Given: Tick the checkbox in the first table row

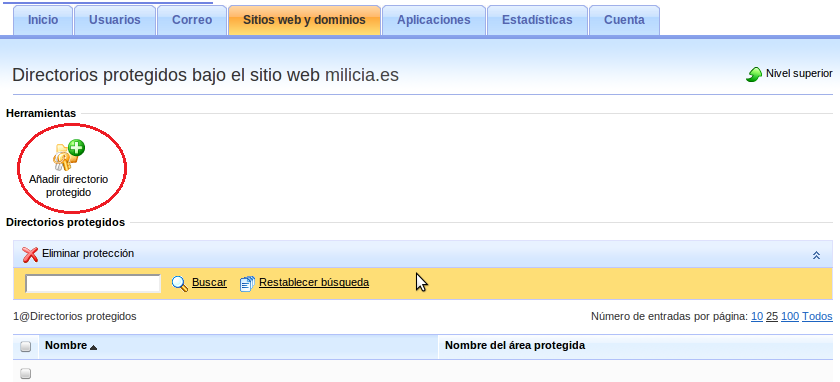Looking at the screenshot, I should (x=25, y=373).
